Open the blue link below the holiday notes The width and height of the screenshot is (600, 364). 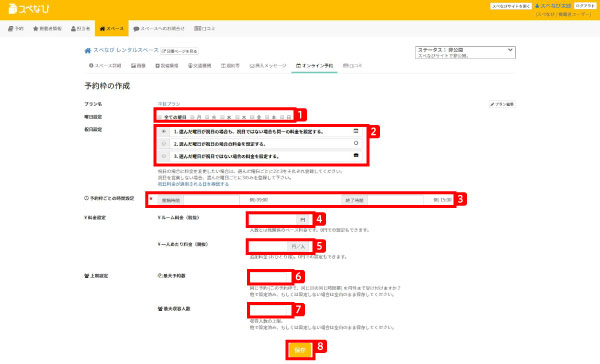click(x=193, y=184)
